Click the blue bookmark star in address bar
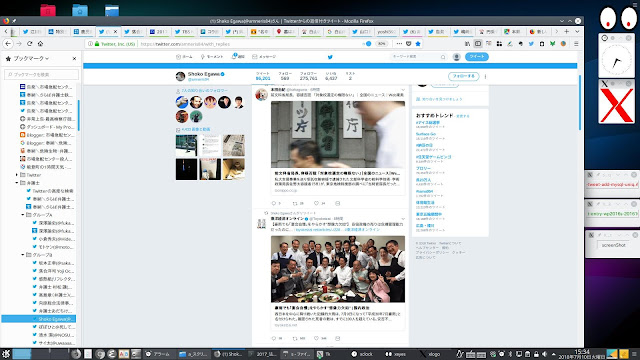The width and height of the screenshot is (640, 360). (x=418, y=44)
